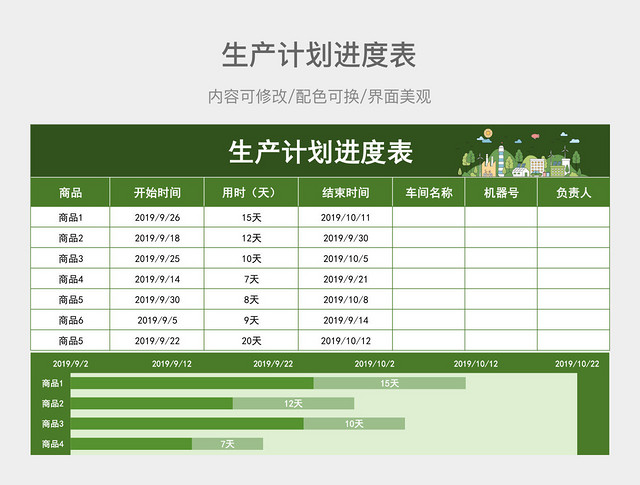640x485 pixels.
Task: Click the 商品3 label in the chart
Action: (x=53, y=424)
